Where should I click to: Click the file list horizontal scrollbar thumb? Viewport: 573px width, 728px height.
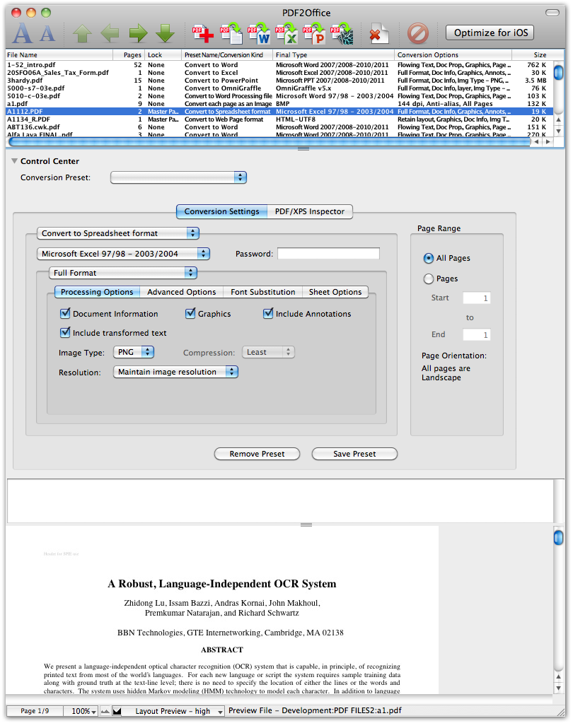tap(270, 141)
